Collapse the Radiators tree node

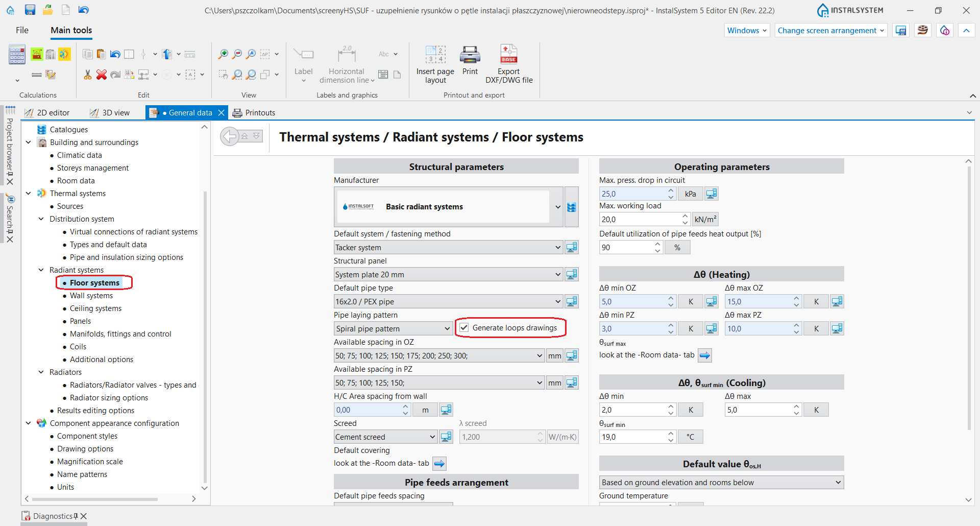pos(41,372)
